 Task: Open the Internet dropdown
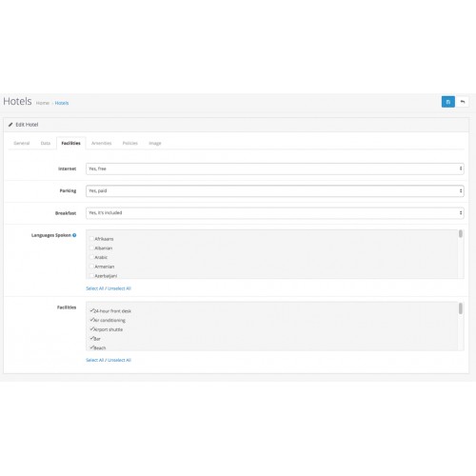[275, 169]
